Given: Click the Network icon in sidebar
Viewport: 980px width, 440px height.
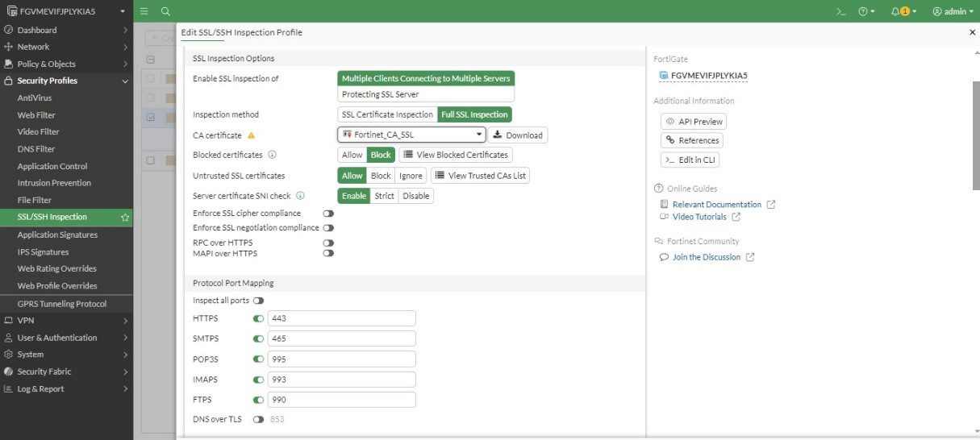Looking at the screenshot, I should 9,47.
